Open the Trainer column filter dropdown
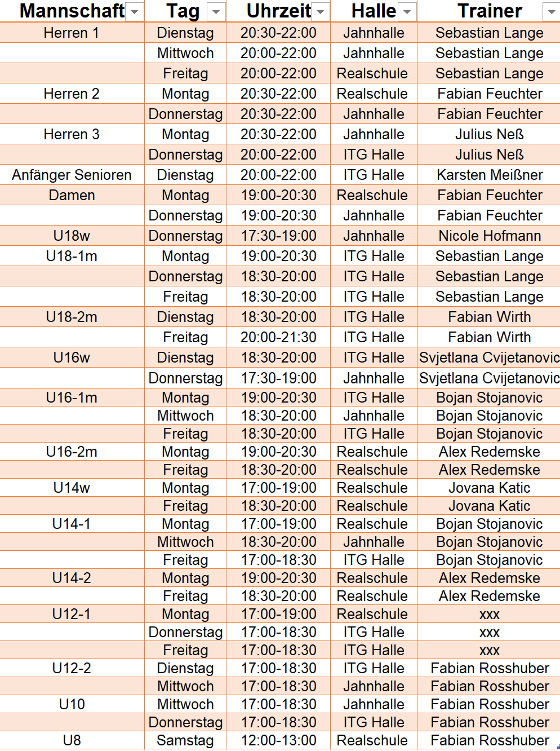 point(551,12)
